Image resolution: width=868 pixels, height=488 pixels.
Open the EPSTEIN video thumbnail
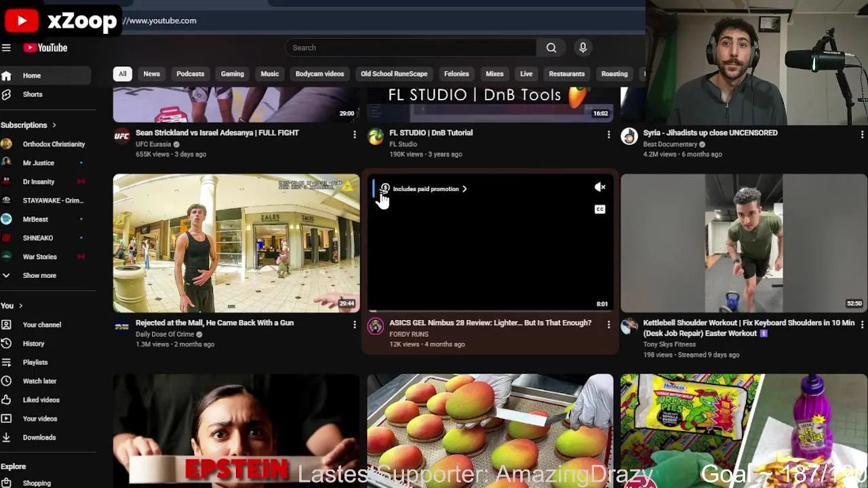click(236, 430)
